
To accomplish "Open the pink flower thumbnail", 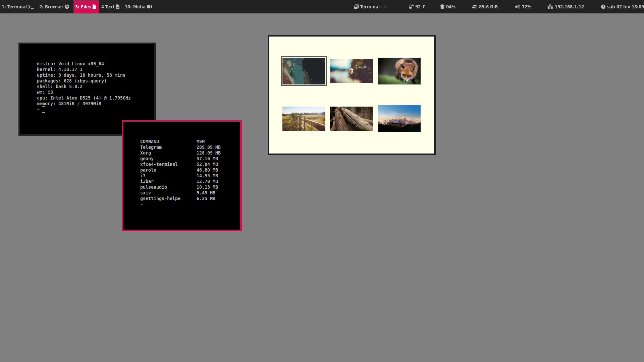I will coord(352,71).
